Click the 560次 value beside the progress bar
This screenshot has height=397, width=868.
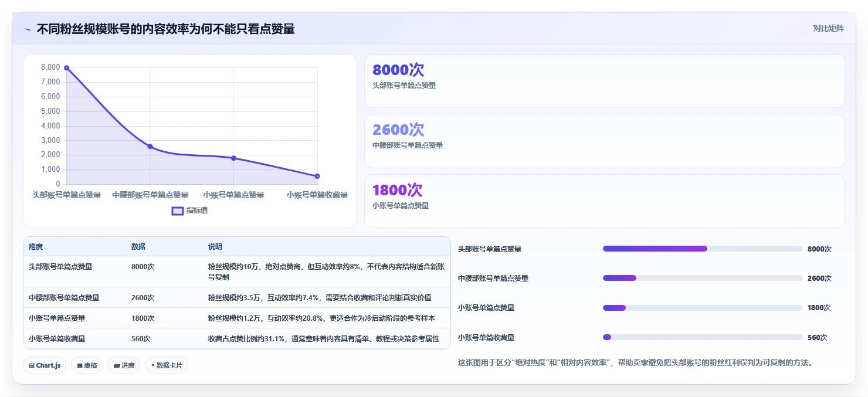(x=818, y=337)
